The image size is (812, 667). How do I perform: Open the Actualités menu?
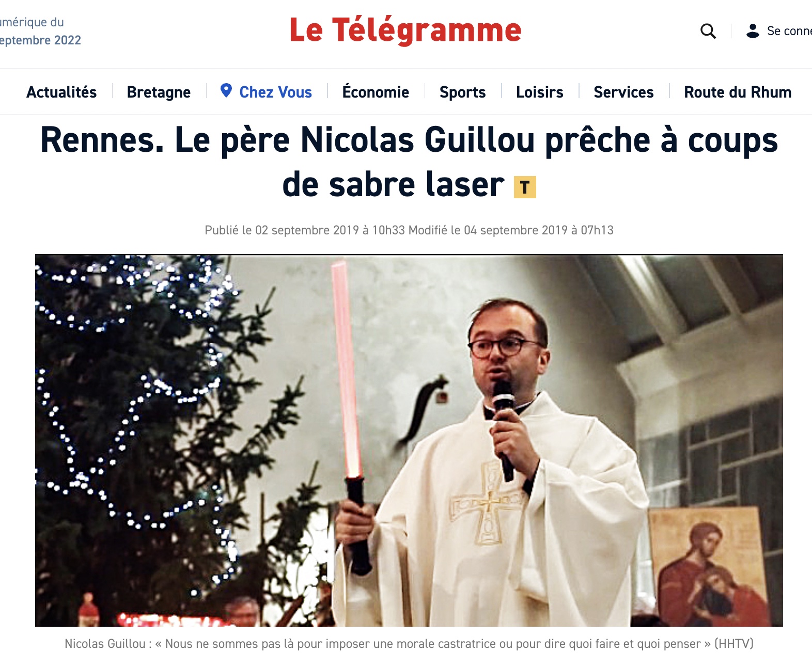tap(61, 92)
